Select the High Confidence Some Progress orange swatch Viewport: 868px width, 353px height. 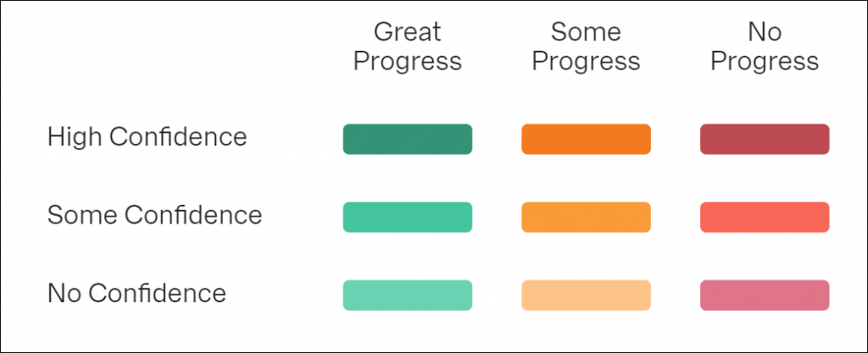587,139
